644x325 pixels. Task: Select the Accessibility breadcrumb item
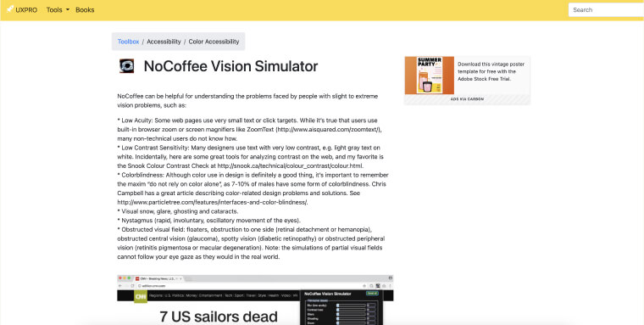[x=164, y=42]
